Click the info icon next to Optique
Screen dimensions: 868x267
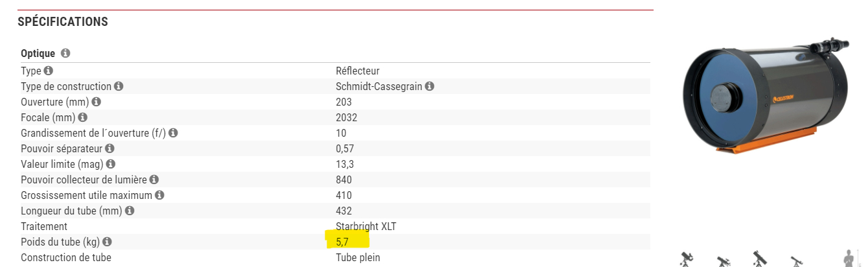tap(65, 54)
